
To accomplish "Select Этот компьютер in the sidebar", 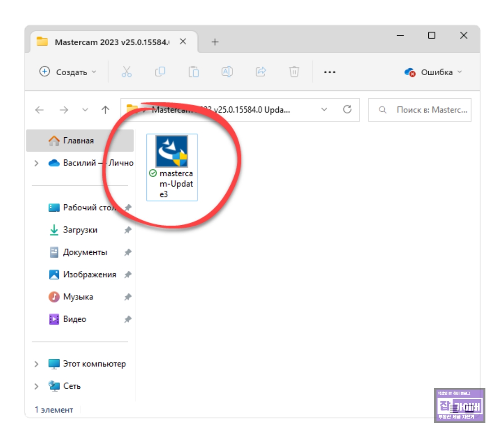I will [x=87, y=364].
